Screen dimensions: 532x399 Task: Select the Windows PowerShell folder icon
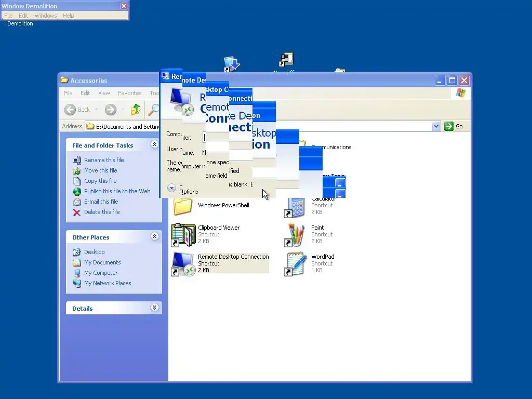[183, 206]
